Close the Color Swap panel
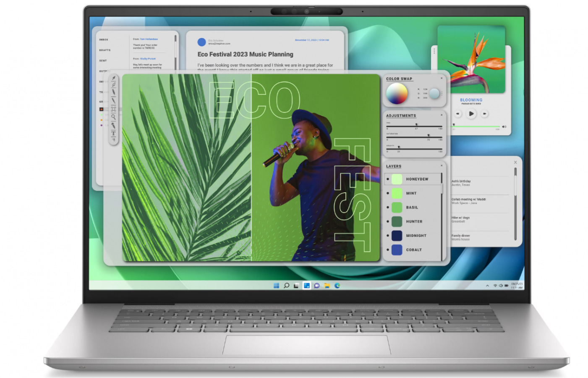Screen dimensions: 588x378 click(442, 78)
